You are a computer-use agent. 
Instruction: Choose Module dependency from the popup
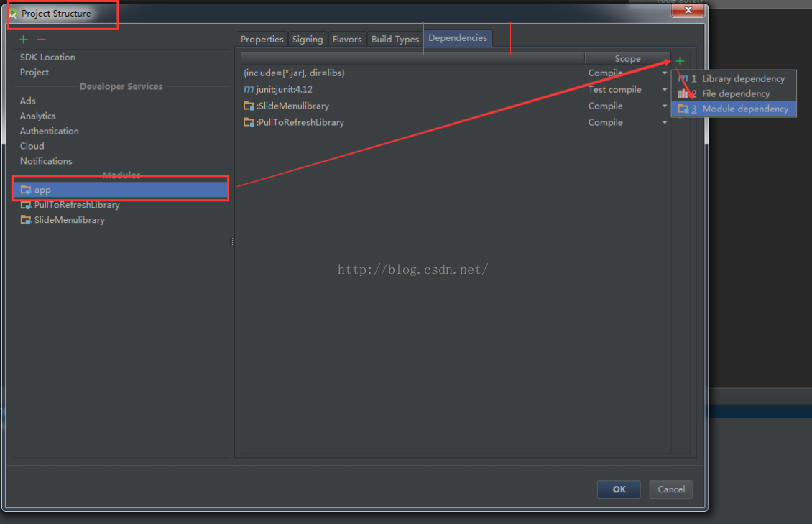(734, 109)
